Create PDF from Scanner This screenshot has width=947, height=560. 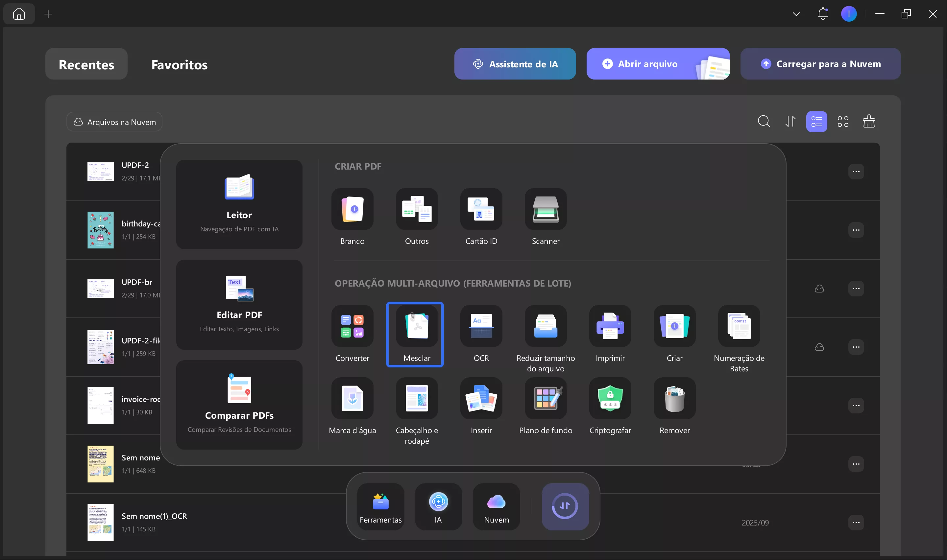click(x=546, y=209)
